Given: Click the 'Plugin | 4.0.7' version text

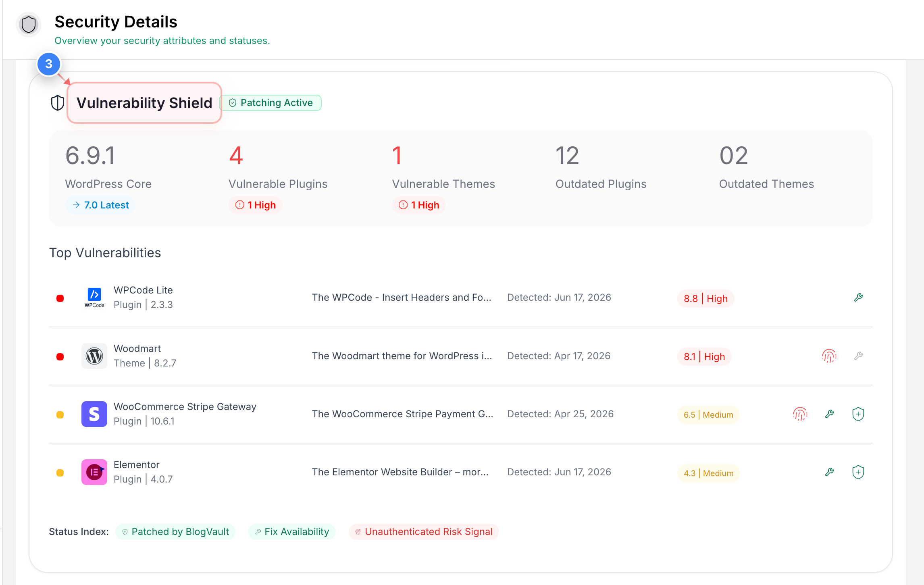Looking at the screenshot, I should pyautogui.click(x=143, y=479).
